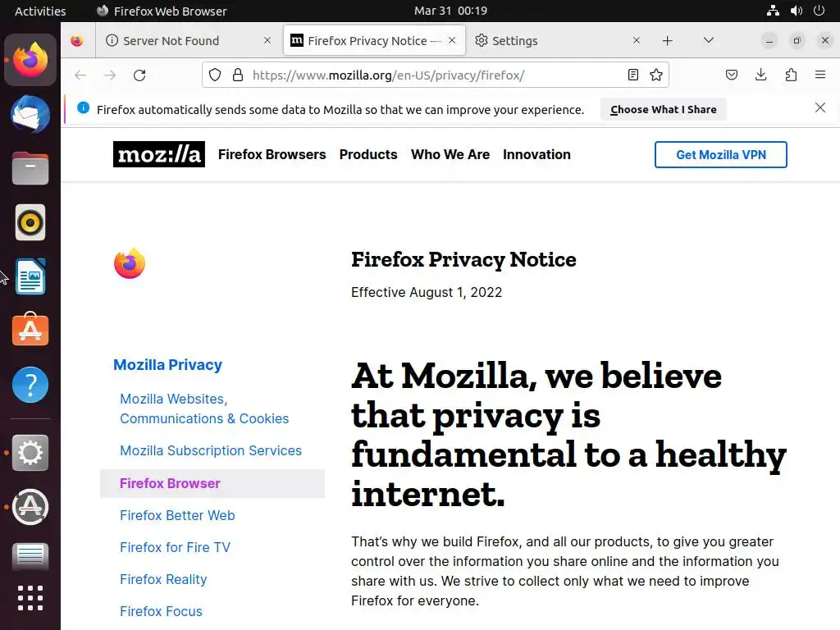Viewport: 840px width, 630px height.
Task: Open the Firefox application menu
Action: point(820,75)
